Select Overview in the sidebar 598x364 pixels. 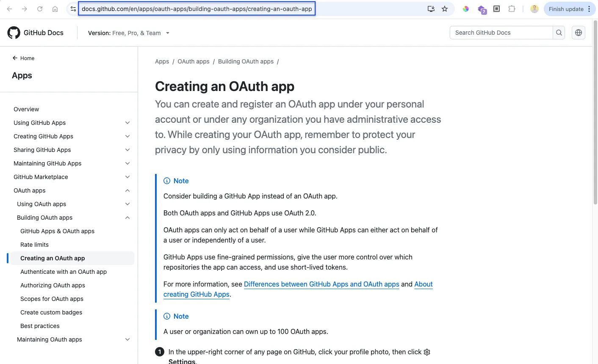click(x=26, y=109)
